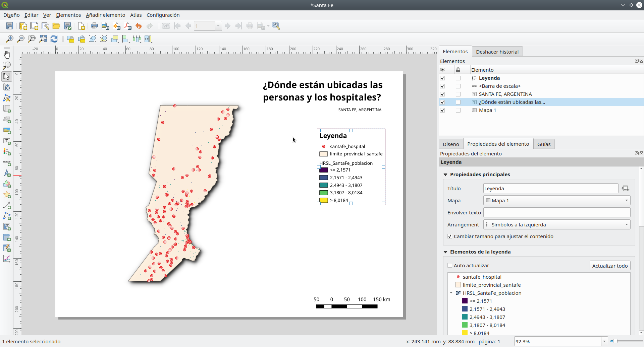Open the Configuración menu
644x347 pixels.
(163, 15)
